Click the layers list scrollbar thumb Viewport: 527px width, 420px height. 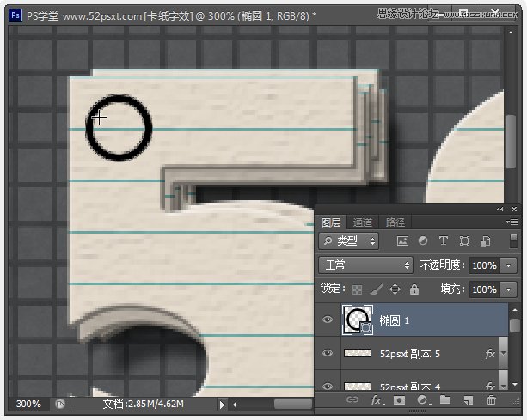click(515, 326)
